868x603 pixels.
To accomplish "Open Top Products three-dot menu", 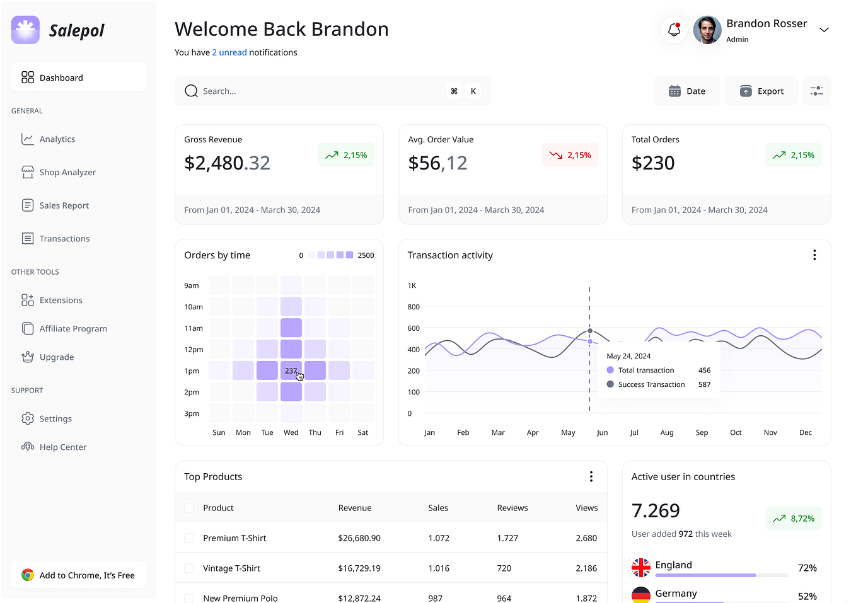I will [591, 476].
